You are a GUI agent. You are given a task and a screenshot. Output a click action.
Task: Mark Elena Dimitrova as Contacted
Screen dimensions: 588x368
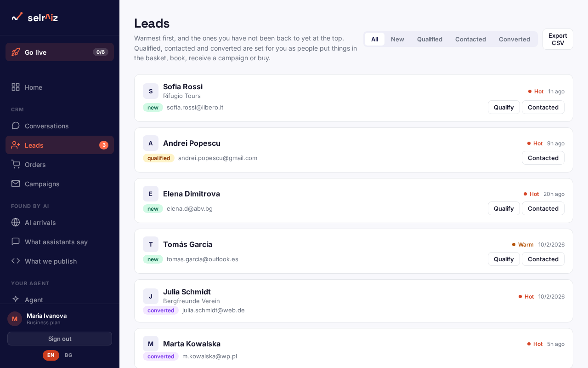tap(543, 208)
